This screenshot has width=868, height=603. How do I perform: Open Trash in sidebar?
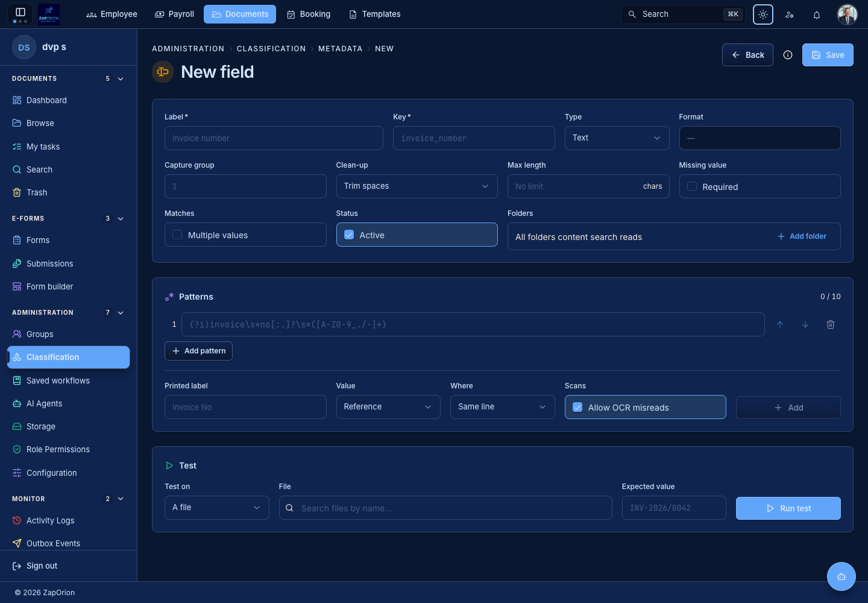pos(68,192)
